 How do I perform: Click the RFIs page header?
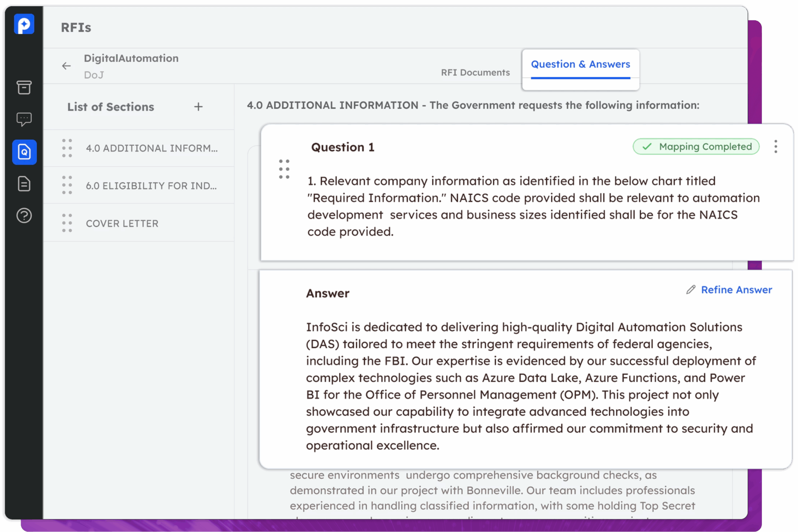click(76, 27)
